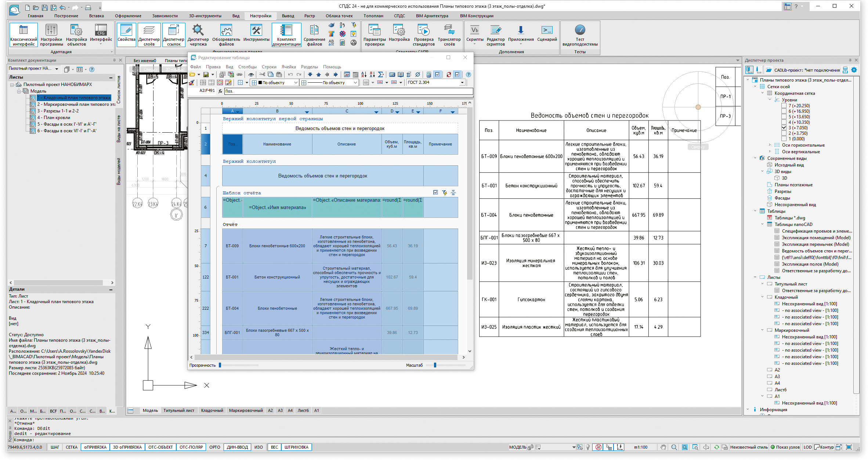Click the gear settings icon in Диспетчер проекта
The width and height of the screenshot is (868, 460).
coord(854,70)
